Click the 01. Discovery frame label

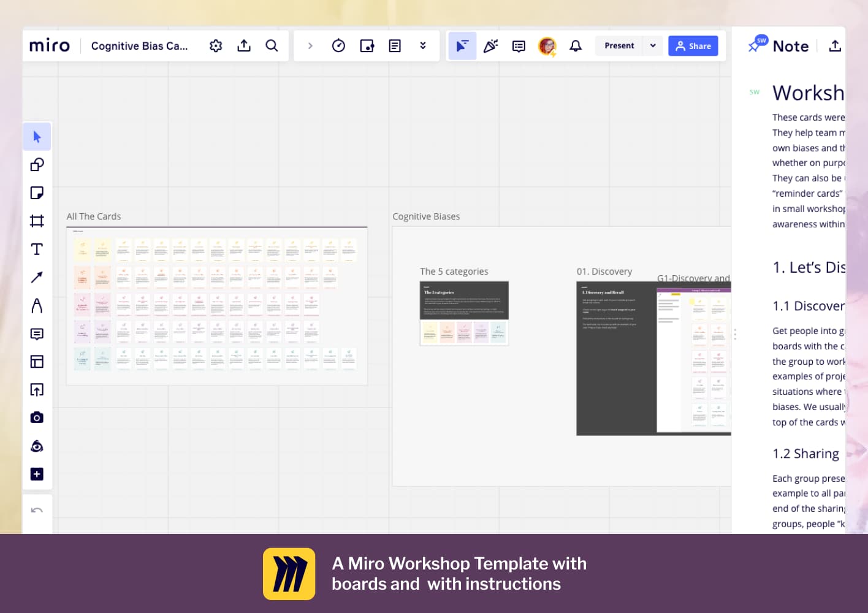(x=604, y=272)
